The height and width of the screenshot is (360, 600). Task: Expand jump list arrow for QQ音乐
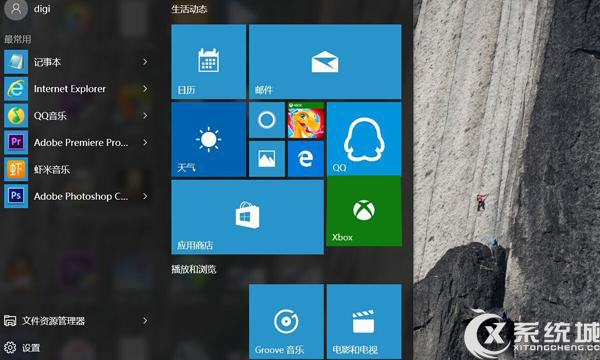[x=145, y=116]
